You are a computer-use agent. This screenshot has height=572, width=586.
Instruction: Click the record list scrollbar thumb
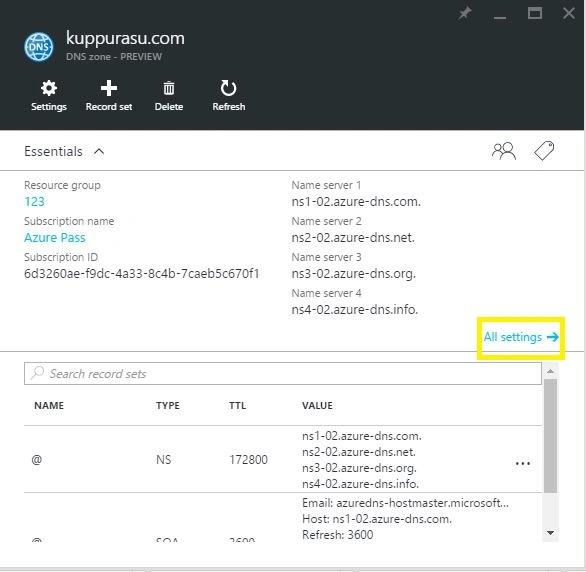pos(550,436)
